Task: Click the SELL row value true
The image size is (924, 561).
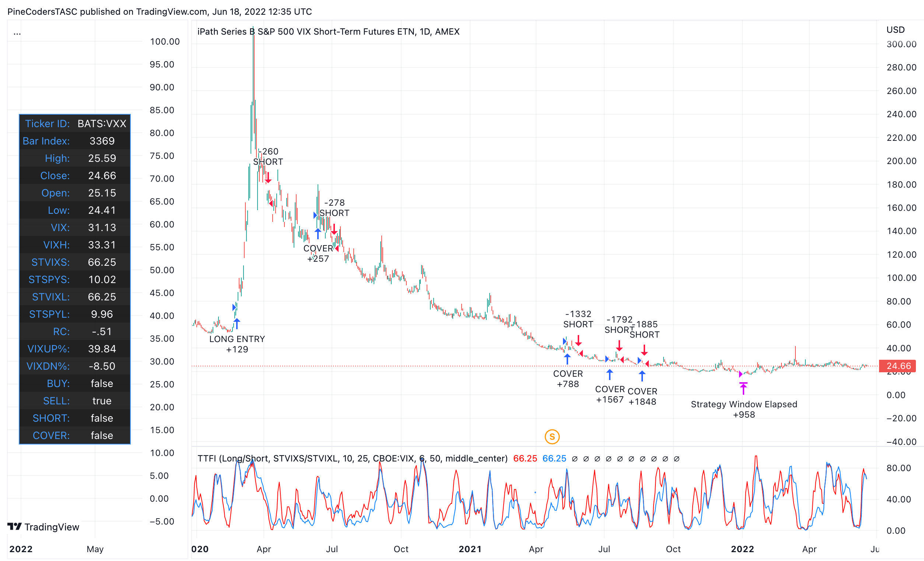Action: [x=102, y=401]
